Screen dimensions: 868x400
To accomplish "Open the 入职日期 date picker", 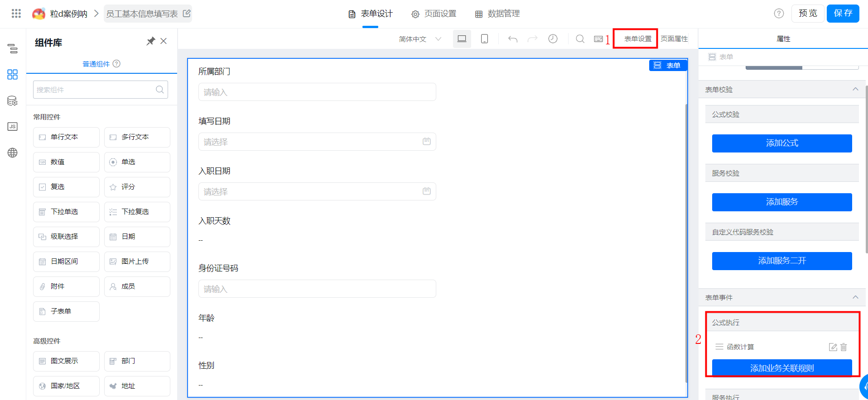I will click(x=317, y=191).
